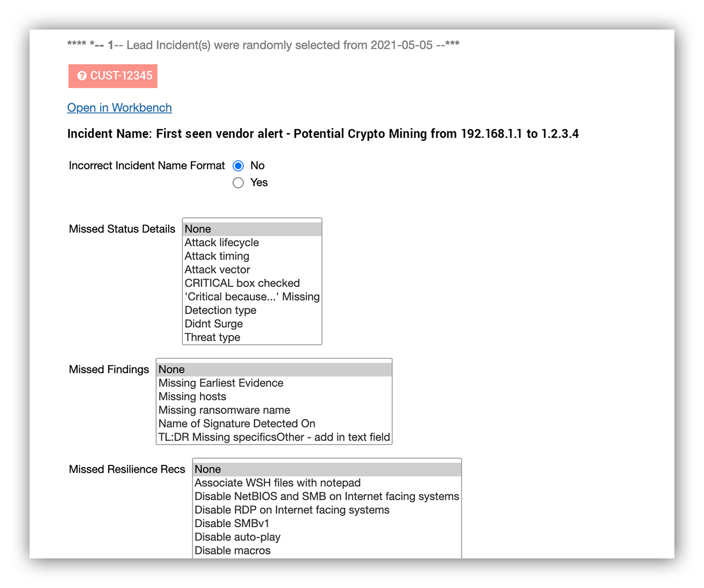Select Disable RDP on Internet facing systems
This screenshot has width=704, height=588.
point(327,510)
